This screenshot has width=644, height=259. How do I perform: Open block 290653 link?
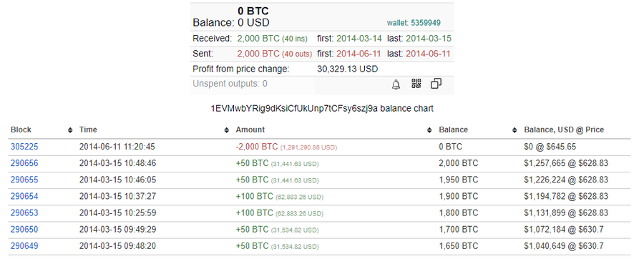(24, 213)
